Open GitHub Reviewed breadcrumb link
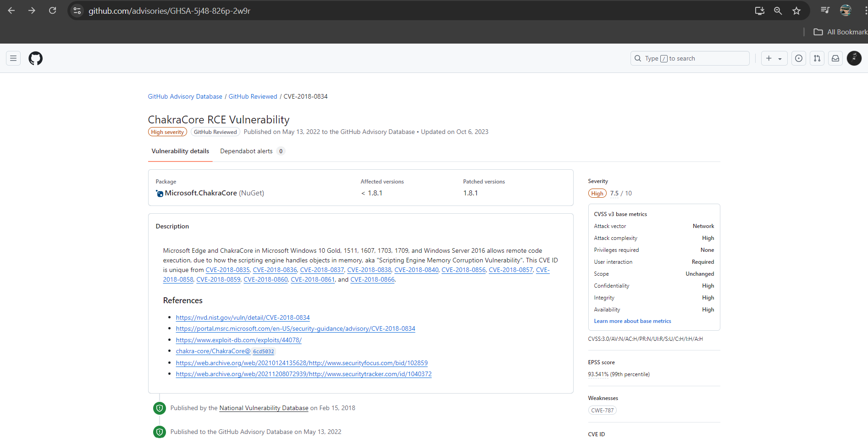The height and width of the screenshot is (439, 868). (x=253, y=96)
